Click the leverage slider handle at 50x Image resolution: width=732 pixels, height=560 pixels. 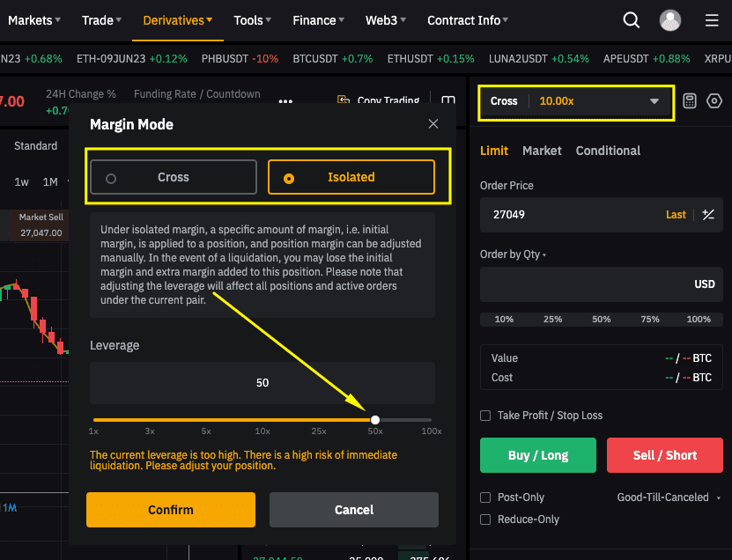click(375, 420)
